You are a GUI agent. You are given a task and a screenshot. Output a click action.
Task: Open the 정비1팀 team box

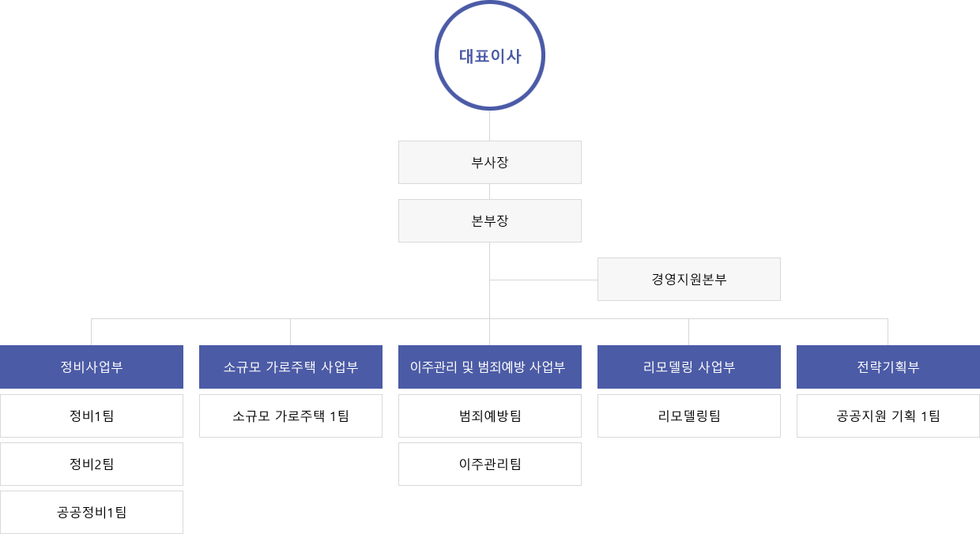pos(92,416)
